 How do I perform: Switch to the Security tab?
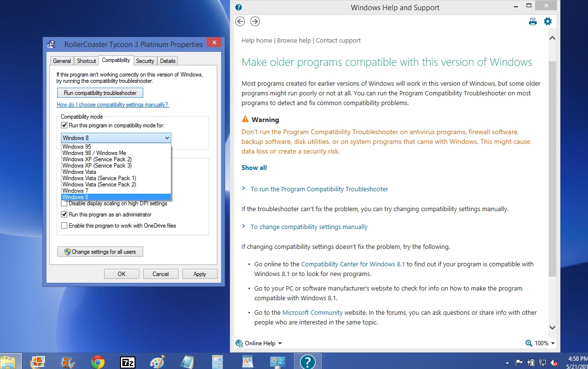click(145, 61)
